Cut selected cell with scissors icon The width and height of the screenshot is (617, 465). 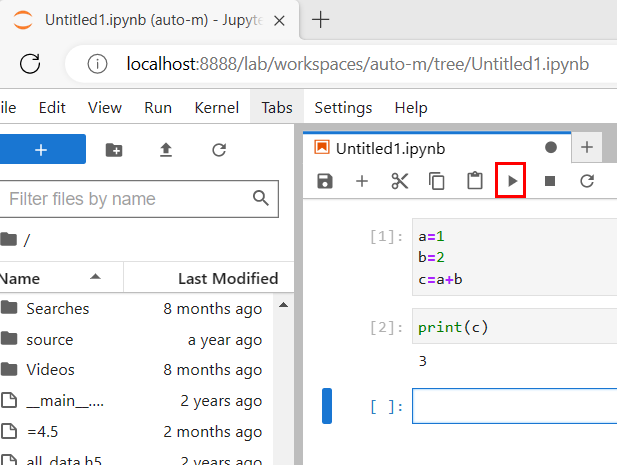[x=400, y=181]
